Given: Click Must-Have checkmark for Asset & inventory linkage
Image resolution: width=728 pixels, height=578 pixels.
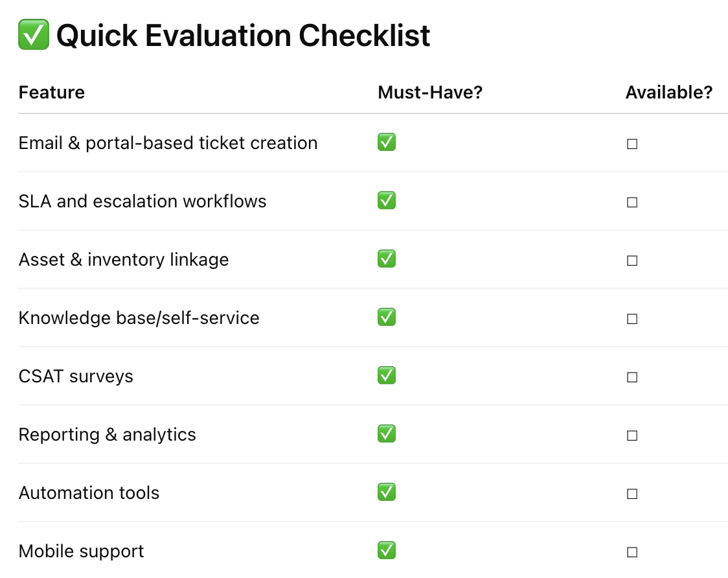Looking at the screenshot, I should pyautogui.click(x=387, y=259).
